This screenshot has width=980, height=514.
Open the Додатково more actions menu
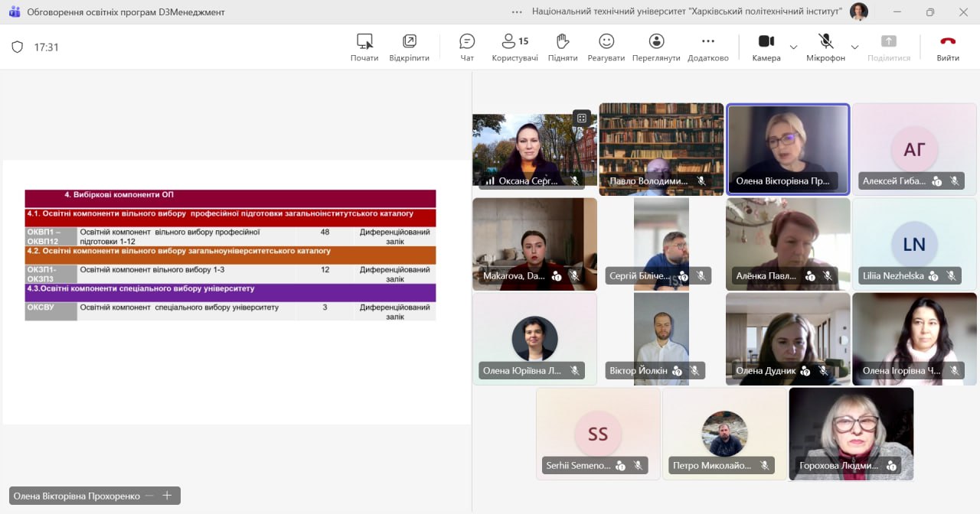point(708,47)
